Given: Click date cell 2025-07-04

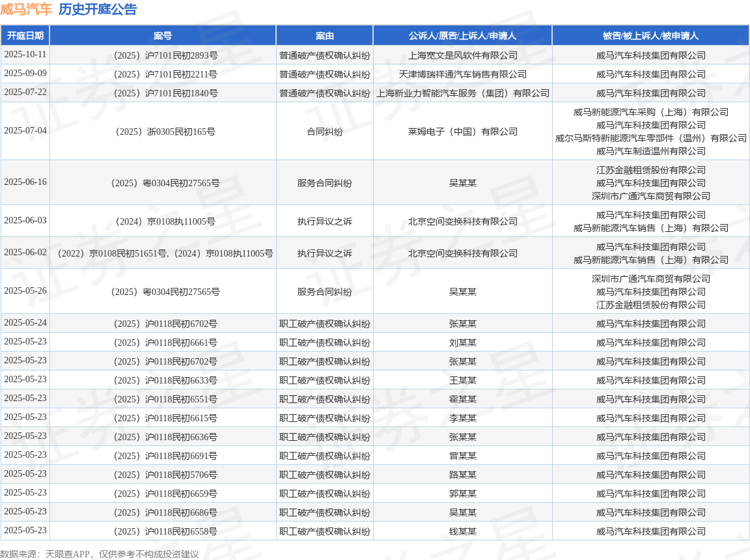Looking at the screenshot, I should pyautogui.click(x=25, y=130).
